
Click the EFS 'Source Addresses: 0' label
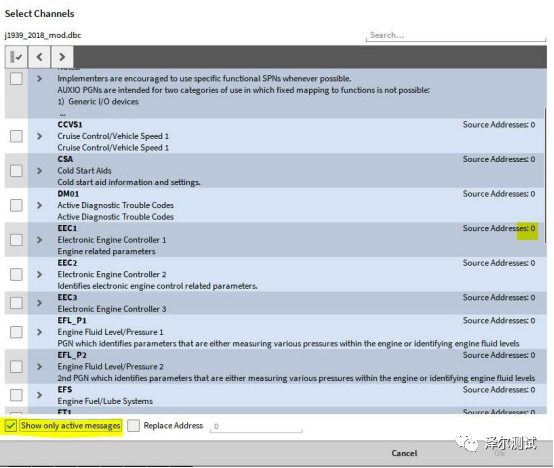coord(499,390)
